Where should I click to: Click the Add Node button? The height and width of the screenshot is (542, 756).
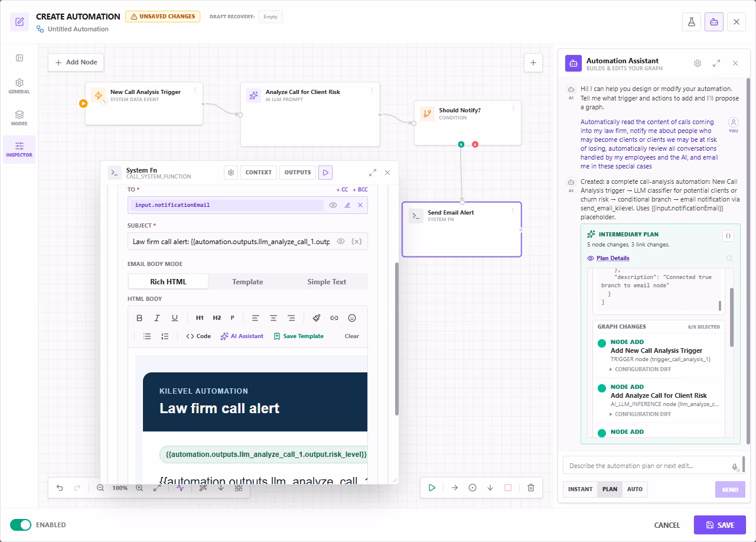click(x=76, y=63)
